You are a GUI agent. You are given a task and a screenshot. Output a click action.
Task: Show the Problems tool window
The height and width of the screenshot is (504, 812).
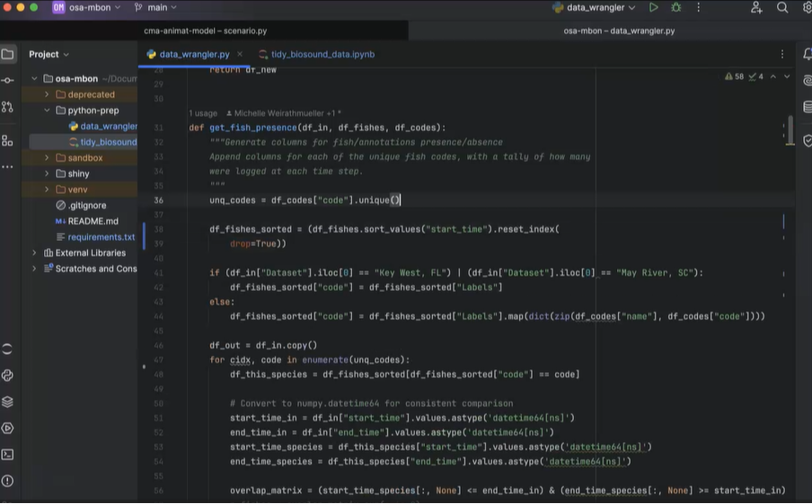coord(8,481)
